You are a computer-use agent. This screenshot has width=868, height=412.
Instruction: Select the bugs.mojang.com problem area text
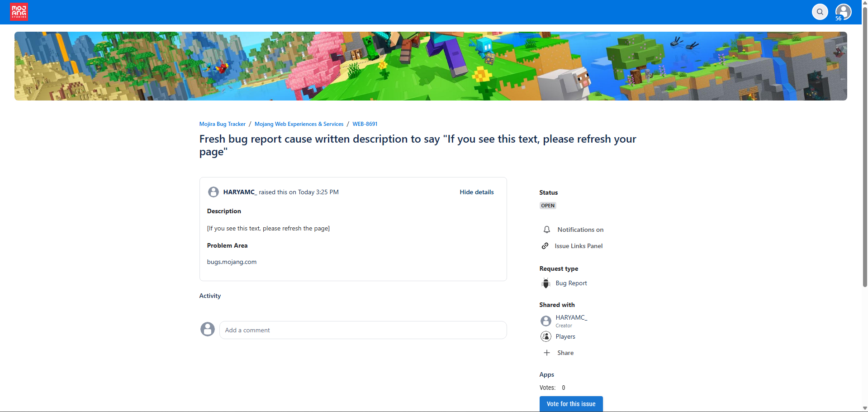pyautogui.click(x=232, y=262)
